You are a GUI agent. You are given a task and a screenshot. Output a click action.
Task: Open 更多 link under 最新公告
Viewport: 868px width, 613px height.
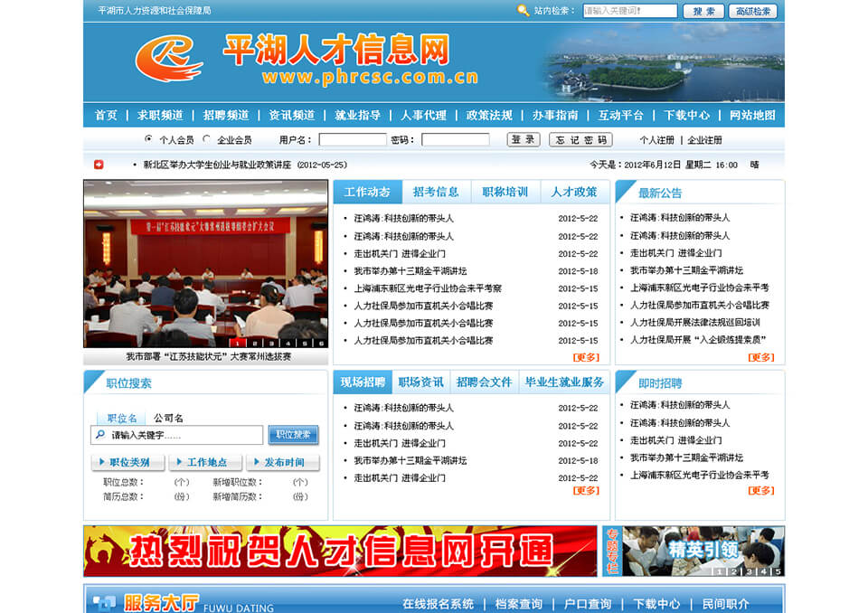pos(761,357)
